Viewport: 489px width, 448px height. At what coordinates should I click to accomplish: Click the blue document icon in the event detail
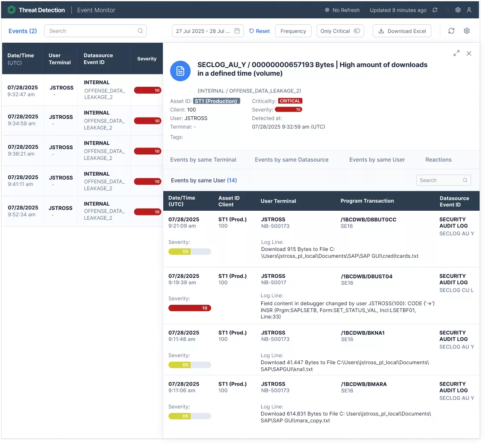pyautogui.click(x=180, y=71)
